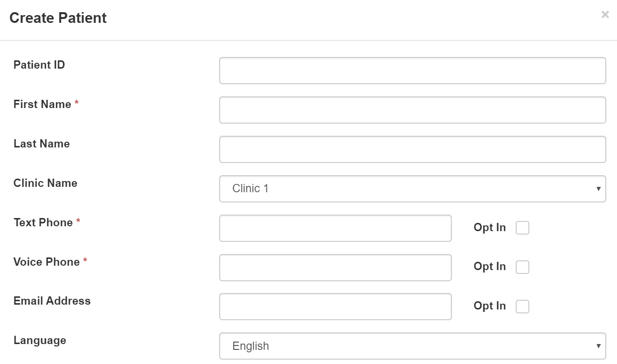Open the Clinic Name dropdown
617x364 pixels.
412,189
